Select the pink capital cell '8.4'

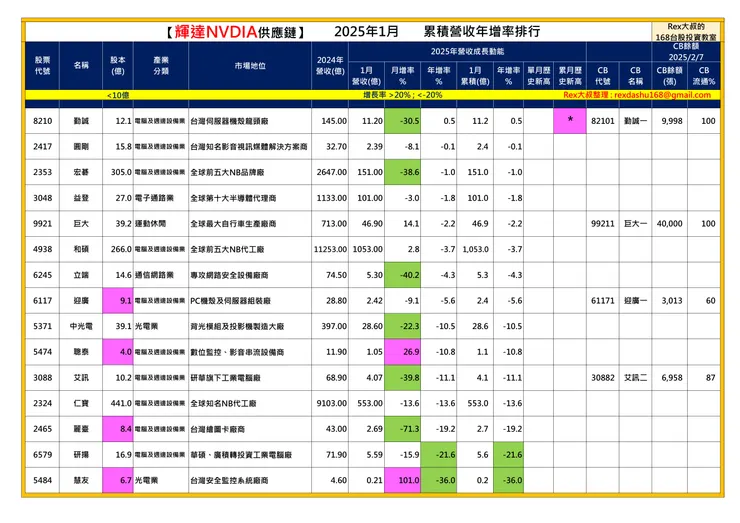click(x=118, y=429)
